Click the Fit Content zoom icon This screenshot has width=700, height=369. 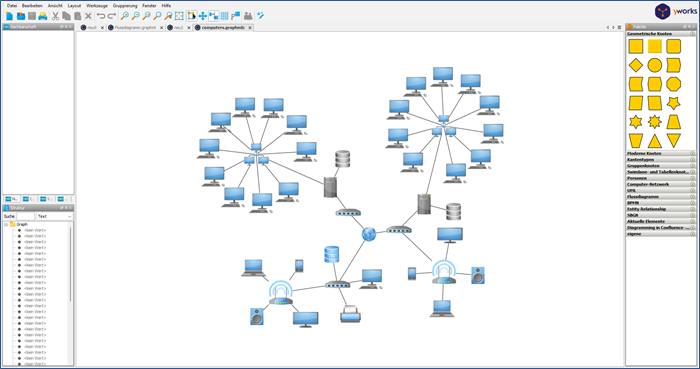pyautogui.click(x=179, y=16)
